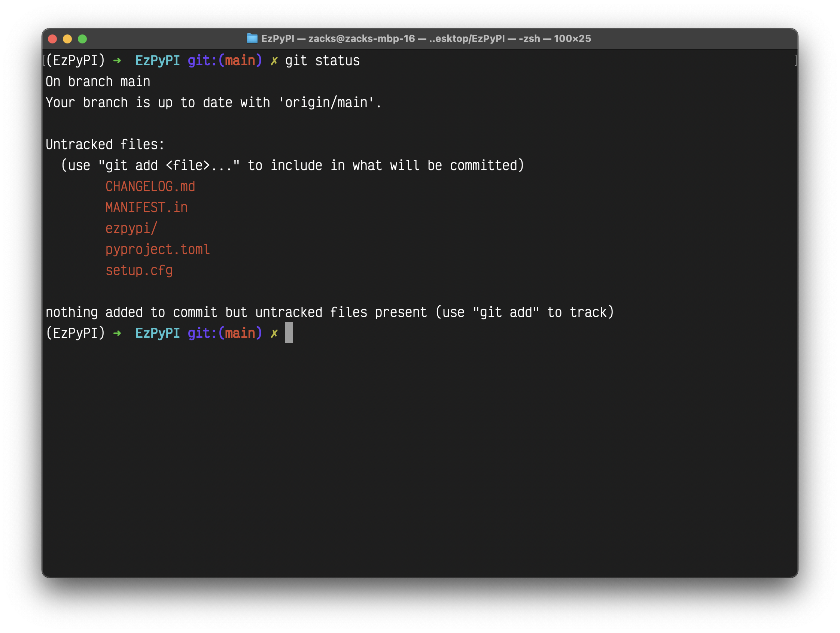Click 'git:(main)' on the last prompt
The image size is (840, 633).
coord(225,333)
